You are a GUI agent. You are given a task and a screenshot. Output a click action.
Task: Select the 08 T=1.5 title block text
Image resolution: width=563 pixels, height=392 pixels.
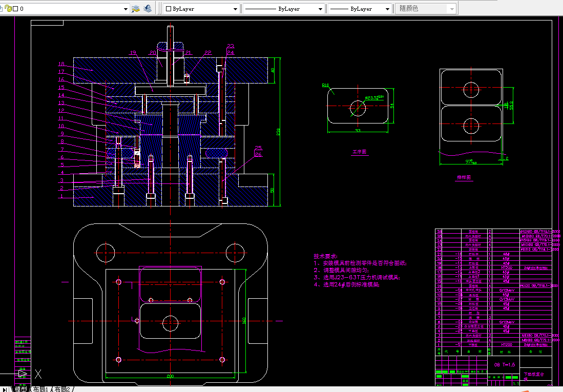click(505, 365)
